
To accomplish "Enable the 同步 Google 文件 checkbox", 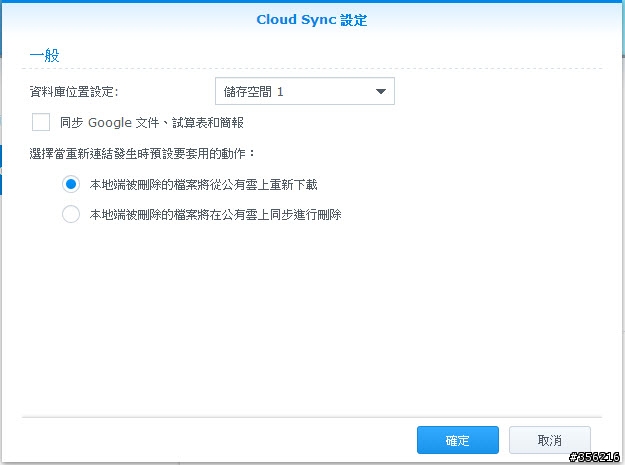I will [41, 122].
